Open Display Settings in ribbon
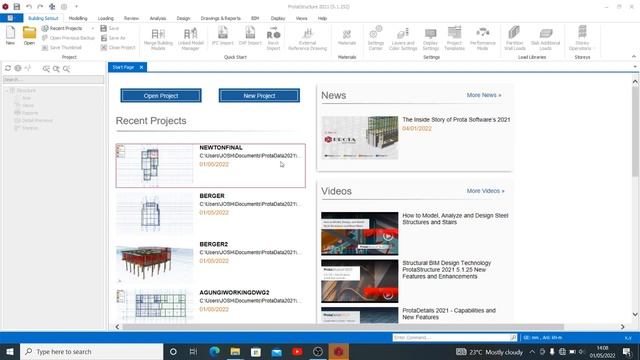 click(x=430, y=38)
